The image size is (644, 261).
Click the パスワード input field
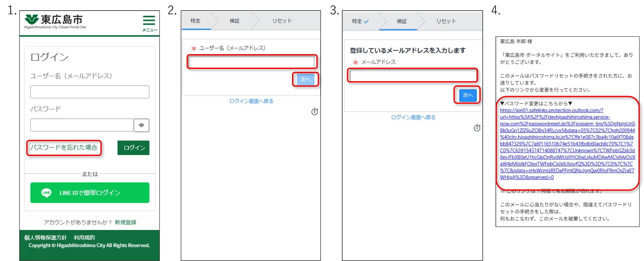click(x=82, y=125)
